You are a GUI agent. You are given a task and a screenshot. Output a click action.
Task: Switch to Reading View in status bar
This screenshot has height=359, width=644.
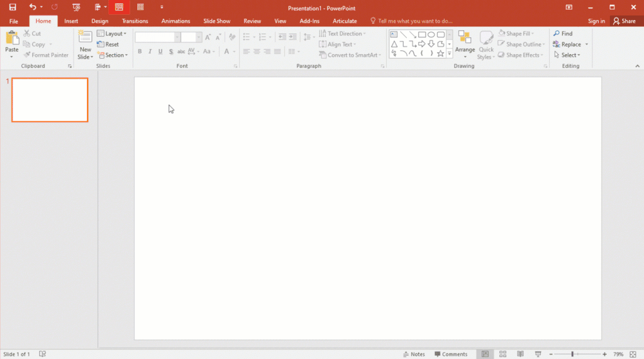pyautogui.click(x=520, y=354)
